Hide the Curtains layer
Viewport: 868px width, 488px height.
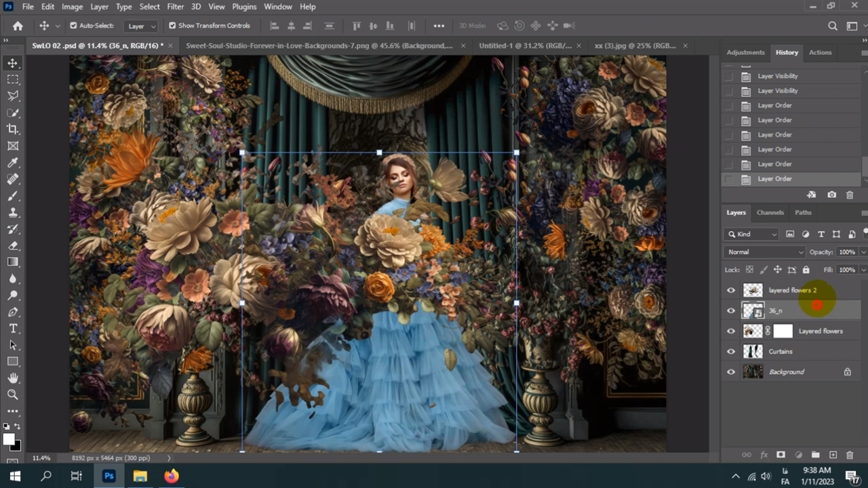pyautogui.click(x=731, y=352)
